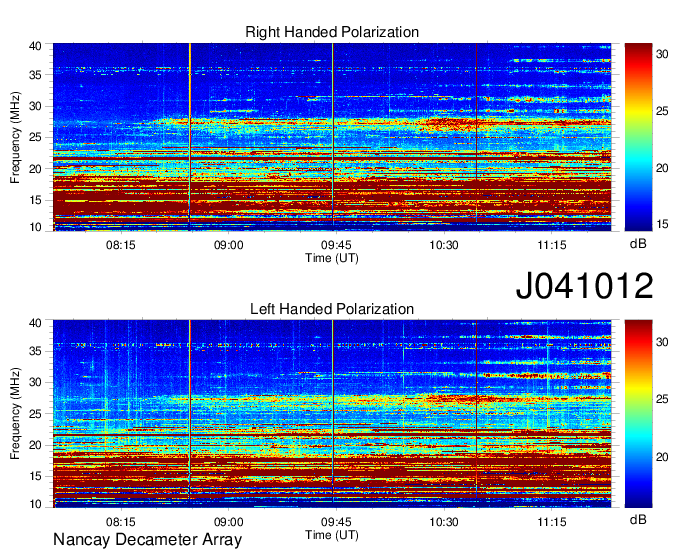Click the 10 MHz tick on the top plot
Screen dimensions: 680x552
point(35,227)
